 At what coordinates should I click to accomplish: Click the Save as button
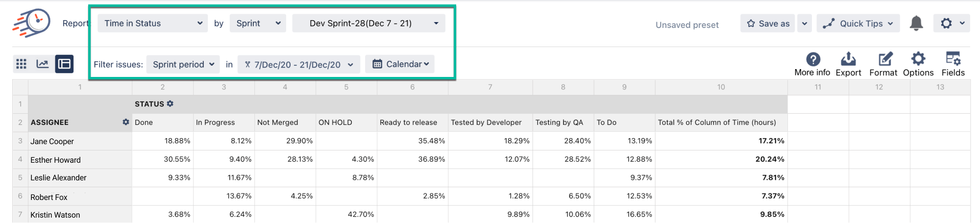pyautogui.click(x=768, y=24)
